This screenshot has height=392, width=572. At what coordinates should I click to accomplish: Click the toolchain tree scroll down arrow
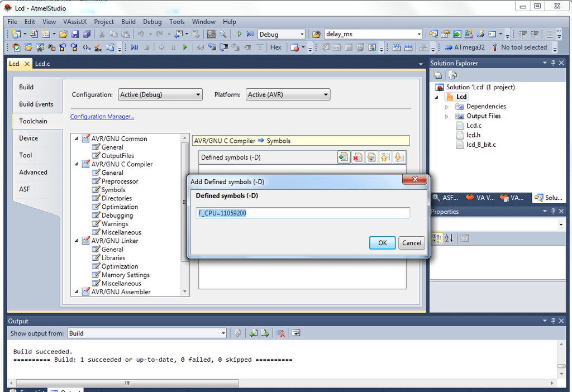coord(185,291)
